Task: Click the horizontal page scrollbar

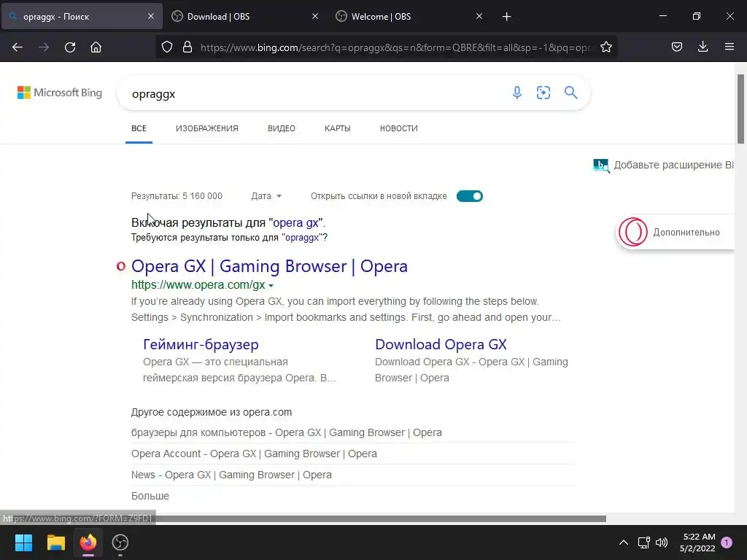Action: coord(380,518)
